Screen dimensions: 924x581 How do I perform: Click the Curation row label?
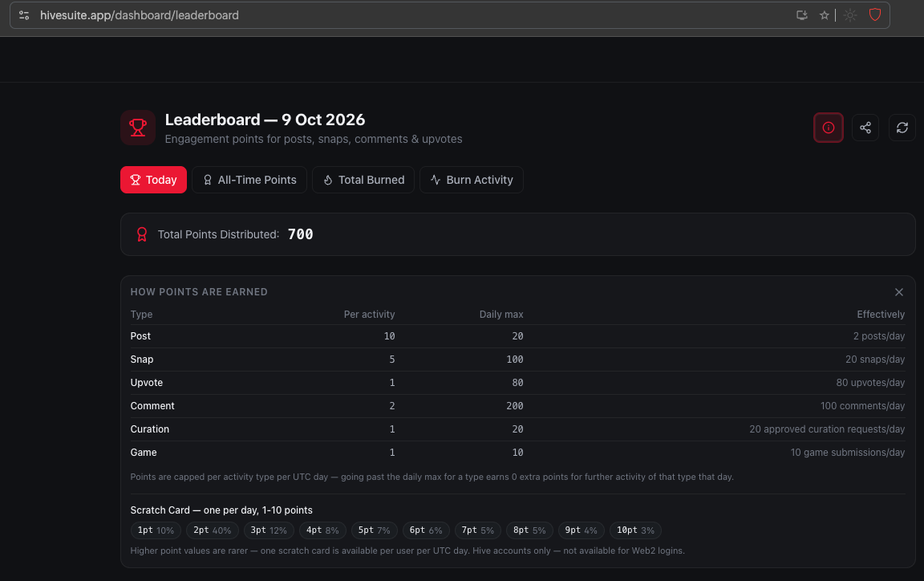pyautogui.click(x=150, y=429)
